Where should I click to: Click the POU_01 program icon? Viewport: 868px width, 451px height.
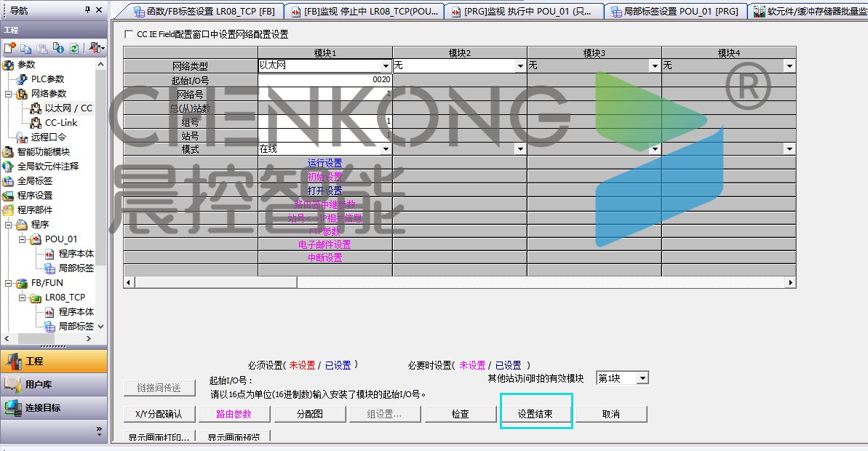[x=36, y=239]
